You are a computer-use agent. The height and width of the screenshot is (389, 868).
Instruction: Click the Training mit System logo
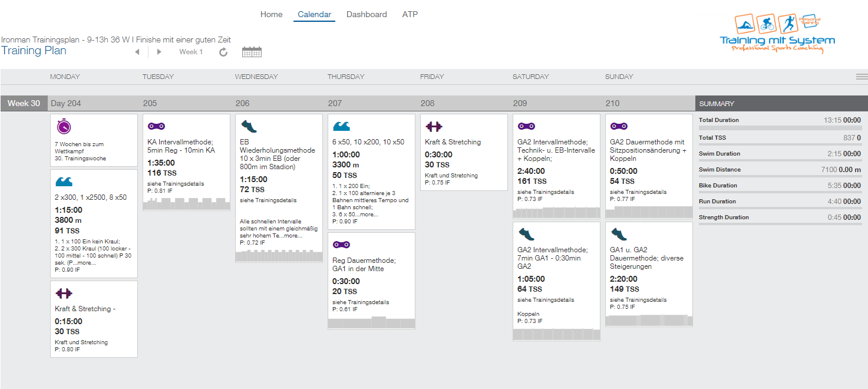pos(777,34)
